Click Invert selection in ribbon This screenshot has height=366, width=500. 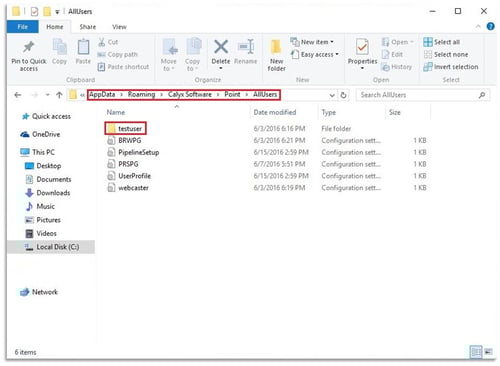click(451, 67)
